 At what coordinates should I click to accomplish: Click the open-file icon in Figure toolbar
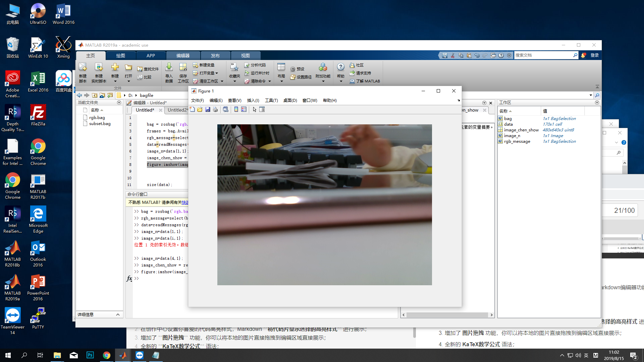pyautogui.click(x=200, y=110)
